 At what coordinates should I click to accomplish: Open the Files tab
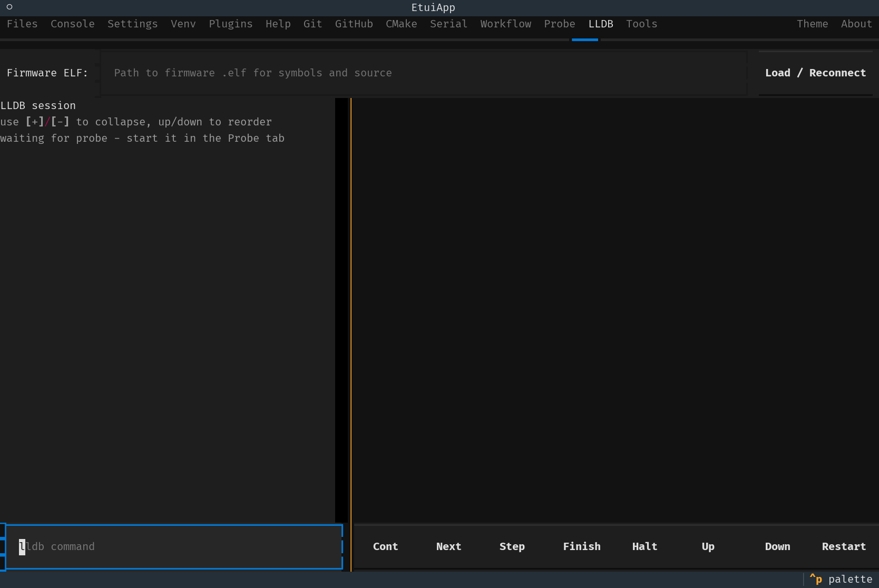pos(22,24)
